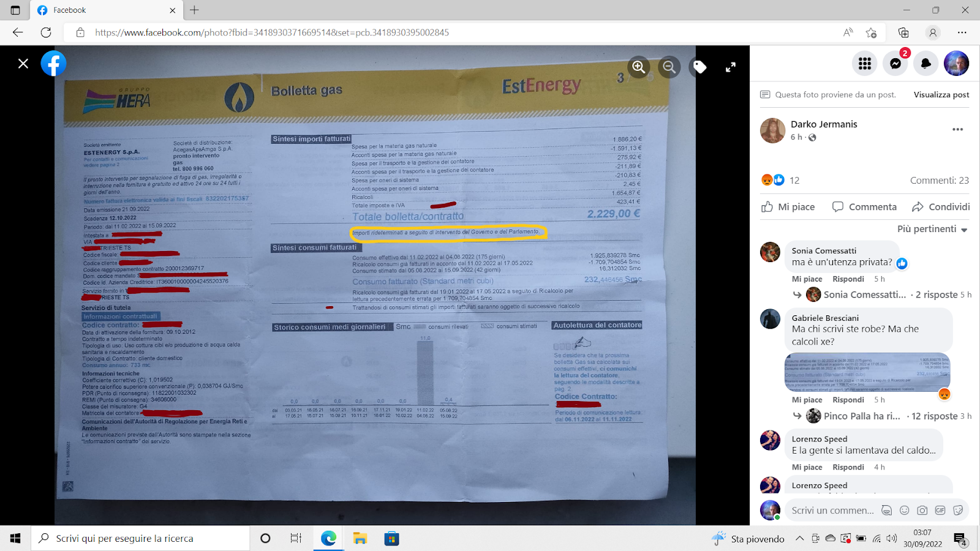Open emoji picker in comment box

[904, 510]
